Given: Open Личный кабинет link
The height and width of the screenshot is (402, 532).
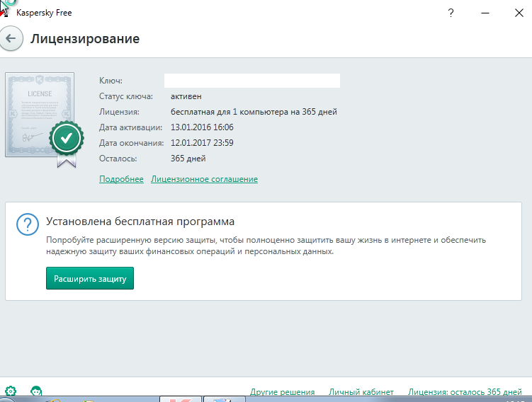Looking at the screenshot, I should 361,392.
